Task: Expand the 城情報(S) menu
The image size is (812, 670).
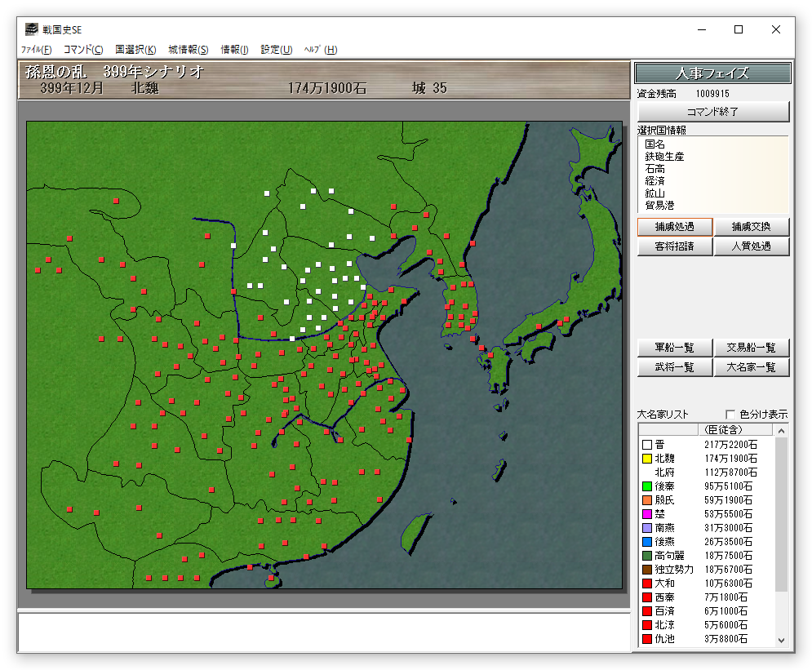Action: 189,50
